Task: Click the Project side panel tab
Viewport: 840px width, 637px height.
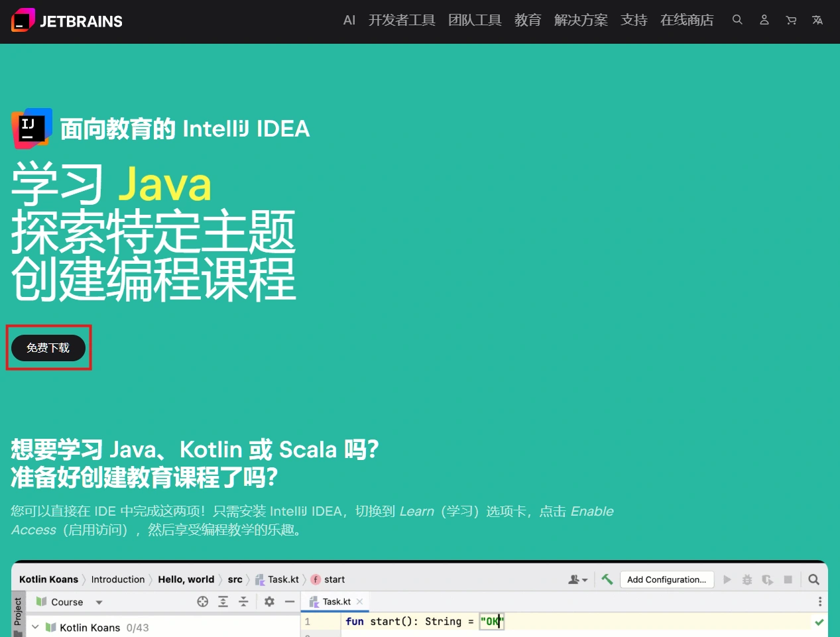Action: click(x=18, y=612)
